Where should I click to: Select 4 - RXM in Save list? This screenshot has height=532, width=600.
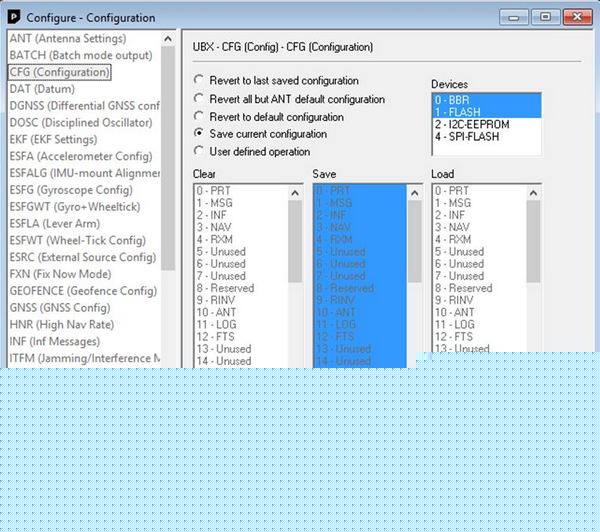point(337,240)
